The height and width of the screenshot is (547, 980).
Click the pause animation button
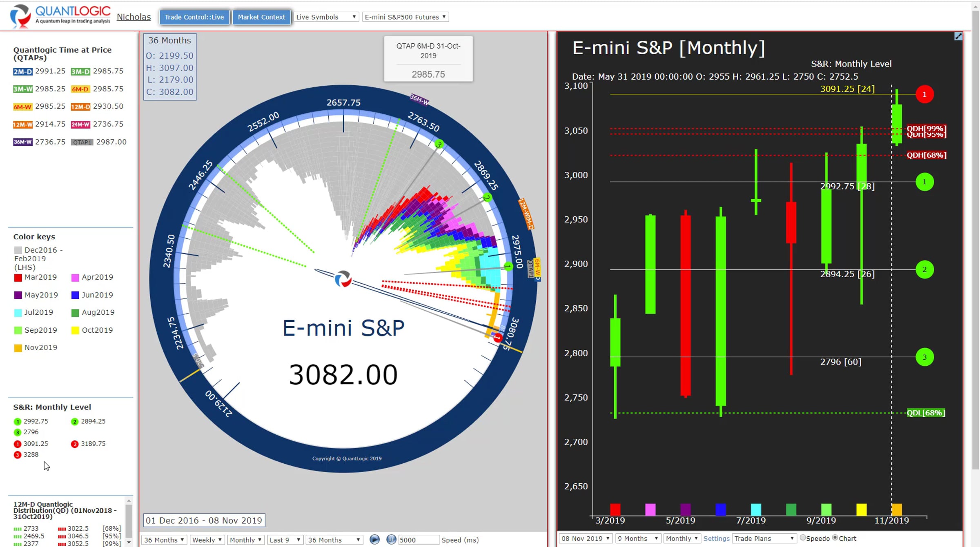391,539
